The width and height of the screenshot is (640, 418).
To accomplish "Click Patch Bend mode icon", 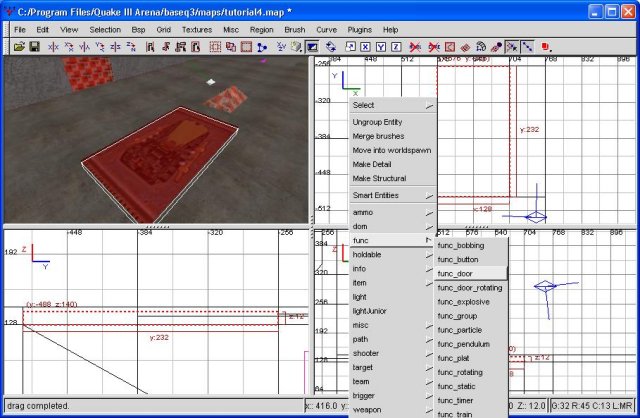I will pos(480,47).
